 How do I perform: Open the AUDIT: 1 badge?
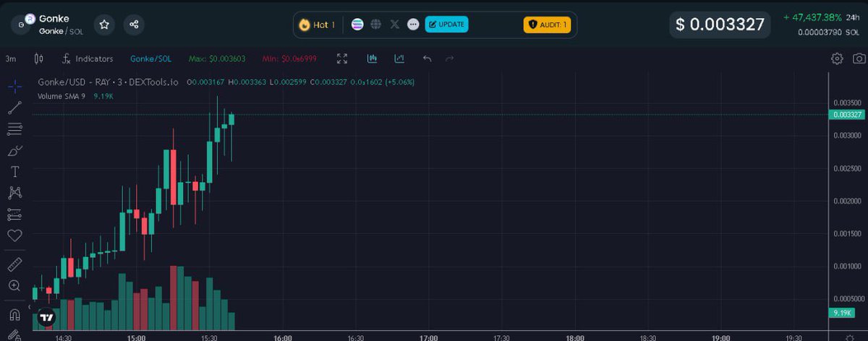coord(547,25)
